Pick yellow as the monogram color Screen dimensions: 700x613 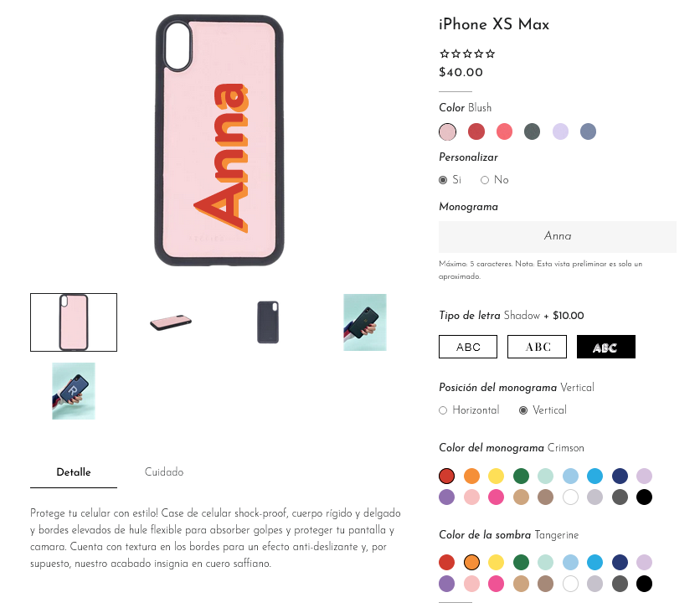496,476
